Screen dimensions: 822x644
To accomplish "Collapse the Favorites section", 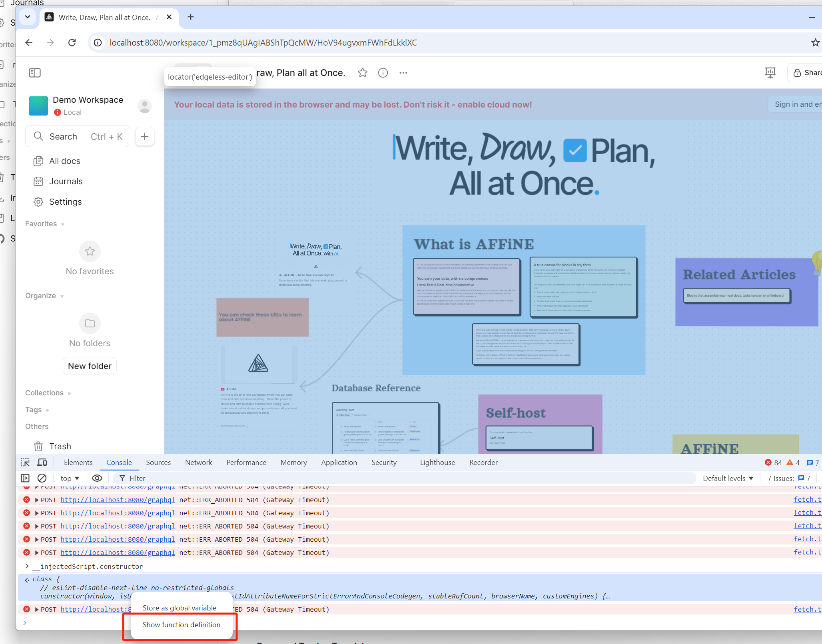I will (x=45, y=224).
